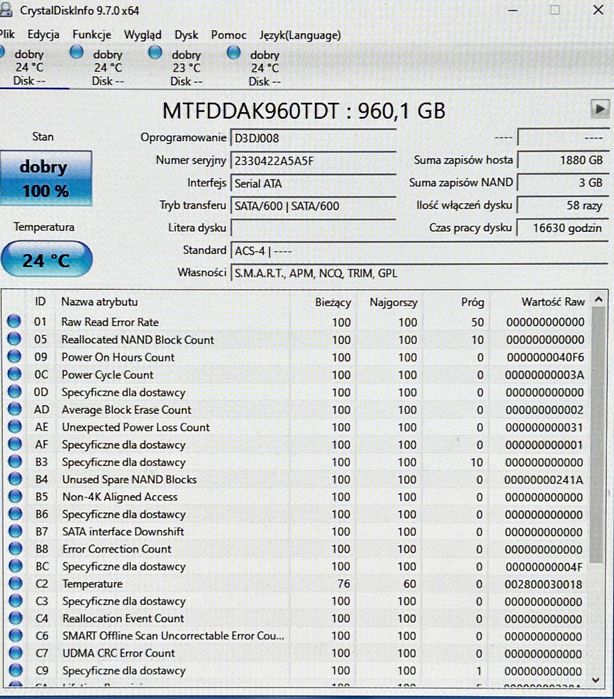
Task: Select the disk showing 23 °C
Action: 179,68
